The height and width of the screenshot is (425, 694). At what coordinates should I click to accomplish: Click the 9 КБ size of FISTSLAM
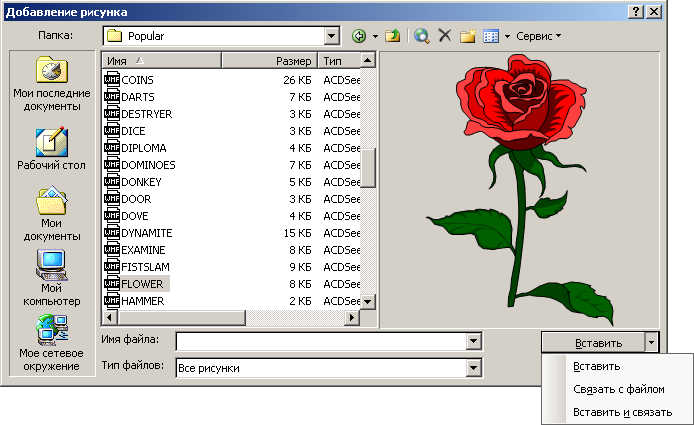point(300,267)
